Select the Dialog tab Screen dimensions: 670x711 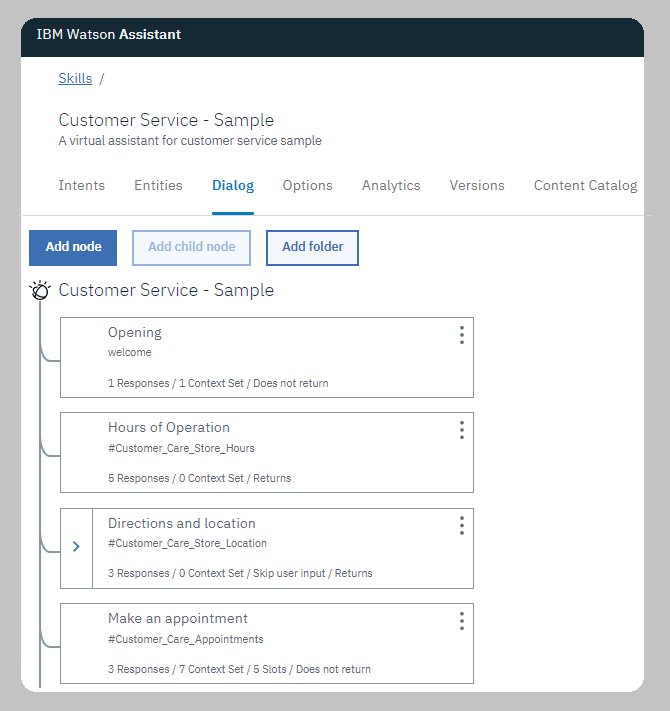pyautogui.click(x=233, y=185)
